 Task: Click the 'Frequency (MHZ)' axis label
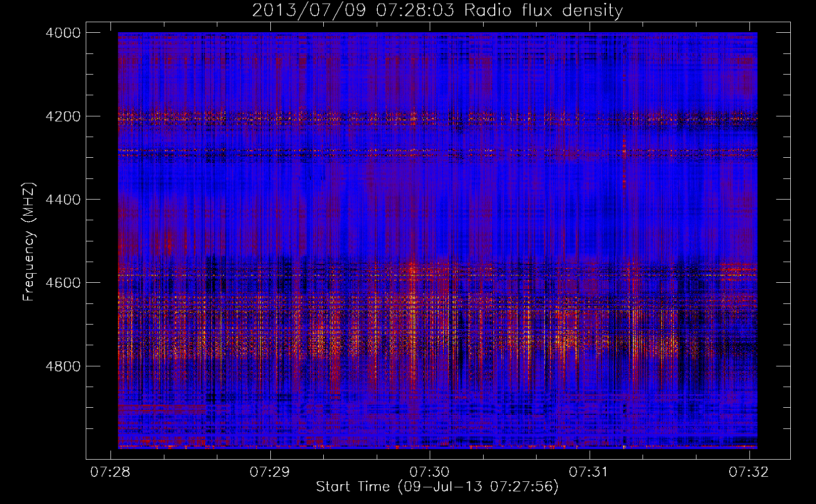pos(29,242)
